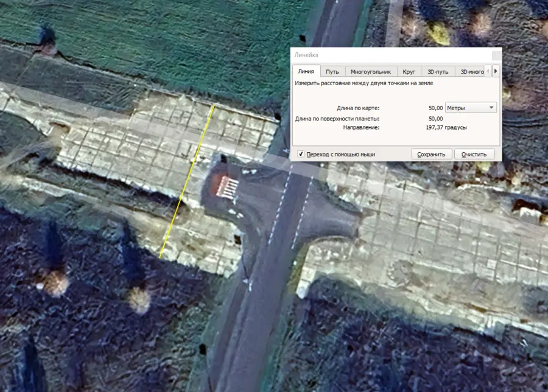Select the partially hidden 3D-много tab
548x392 pixels.
[x=472, y=71]
